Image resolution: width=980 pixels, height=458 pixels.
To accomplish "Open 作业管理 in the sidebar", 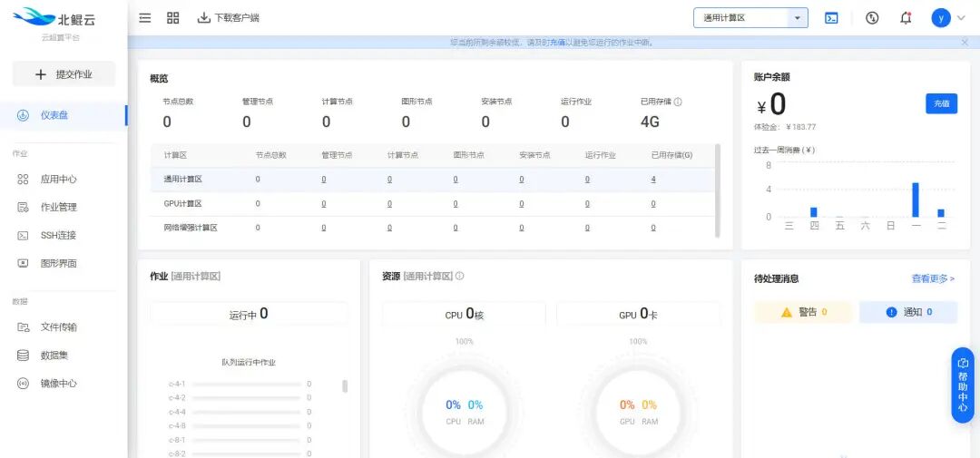I will 59,208.
